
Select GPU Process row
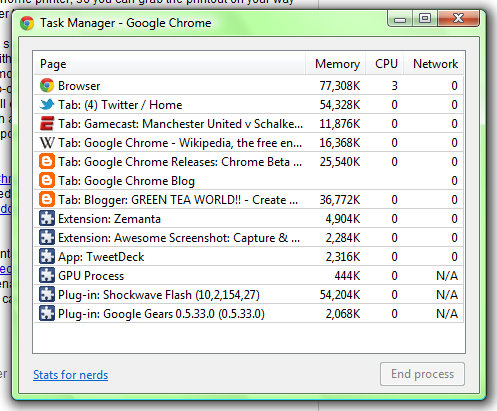coord(249,276)
